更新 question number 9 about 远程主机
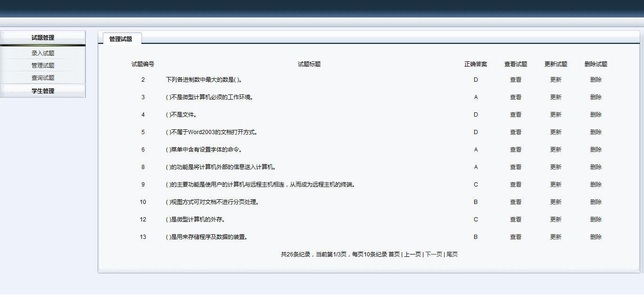 point(555,184)
